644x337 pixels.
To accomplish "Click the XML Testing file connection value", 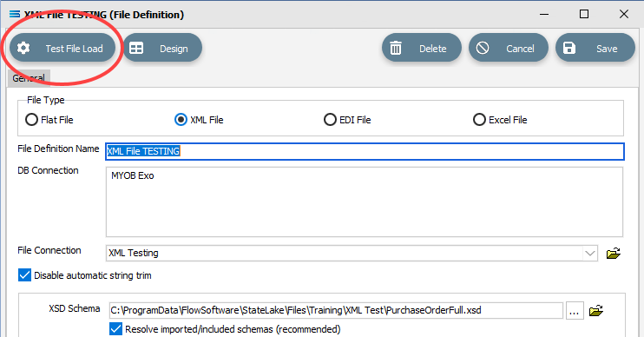I will [134, 253].
